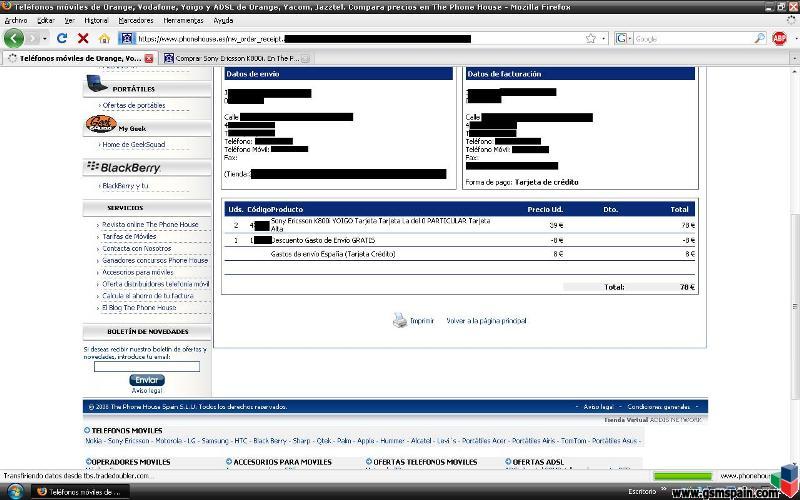Switch to the Teléfonos móviles de Orange tab
800x500 pixels.
click(80, 59)
